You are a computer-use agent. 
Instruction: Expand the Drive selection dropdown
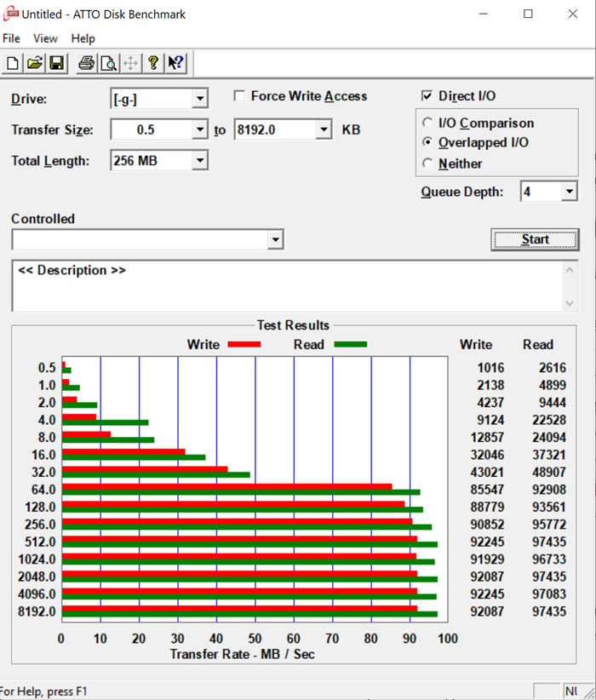200,99
